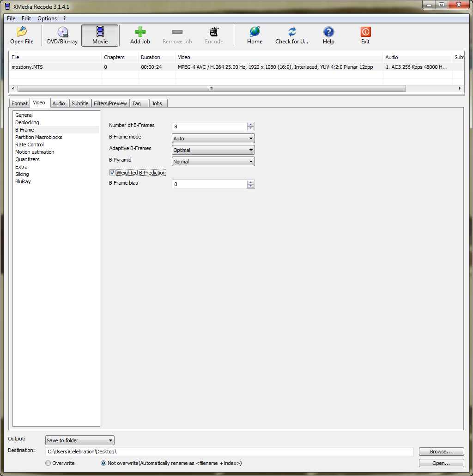Increase B-Frame bias with up arrow
The image size is (473, 476).
point(251,182)
